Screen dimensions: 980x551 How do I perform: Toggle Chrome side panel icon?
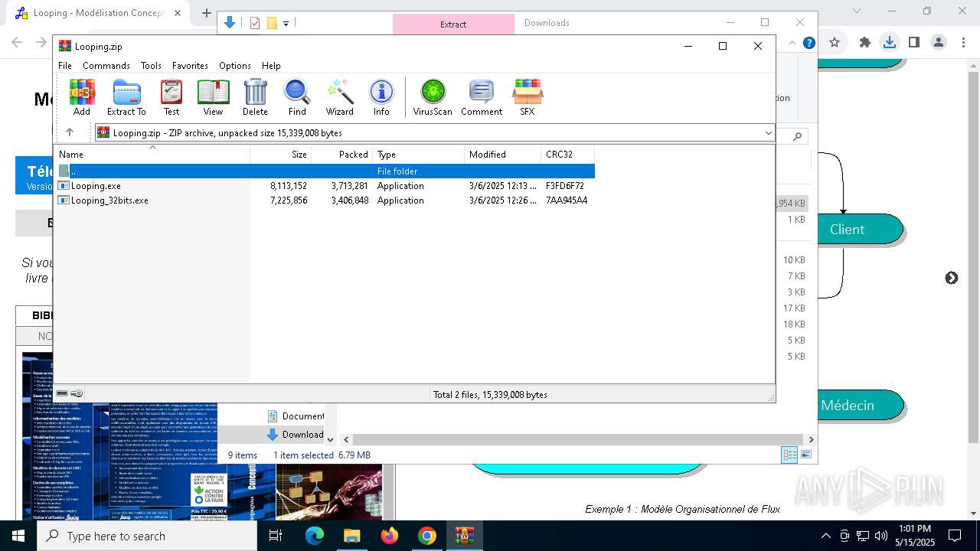[x=913, y=43]
